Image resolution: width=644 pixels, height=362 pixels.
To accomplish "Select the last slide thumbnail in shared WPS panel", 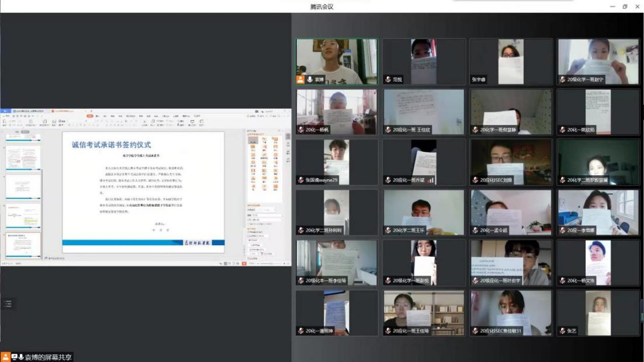I will [x=23, y=245].
